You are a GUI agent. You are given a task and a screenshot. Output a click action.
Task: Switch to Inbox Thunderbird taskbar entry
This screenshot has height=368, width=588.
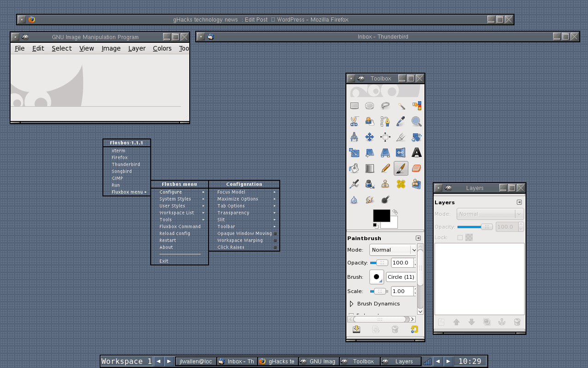237,362
